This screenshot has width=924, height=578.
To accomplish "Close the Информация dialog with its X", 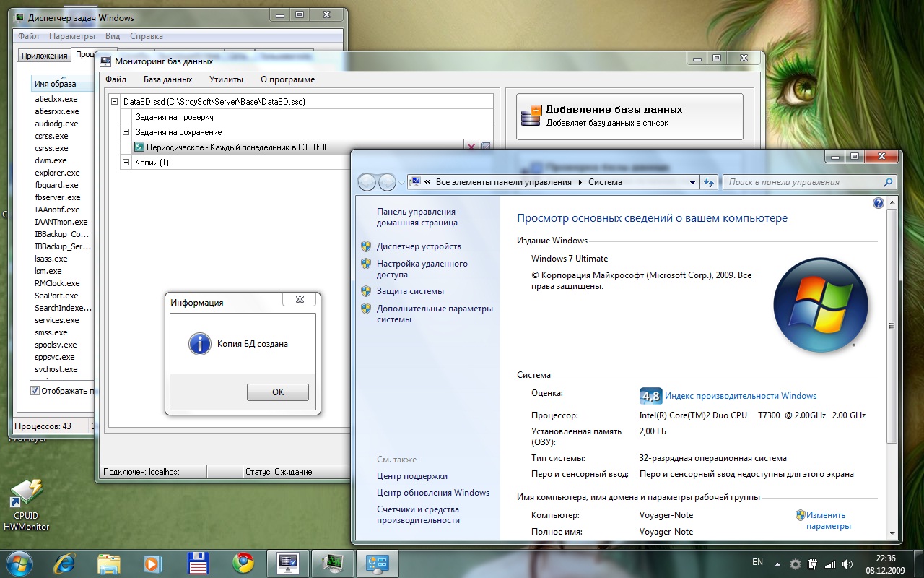I will 300,298.
